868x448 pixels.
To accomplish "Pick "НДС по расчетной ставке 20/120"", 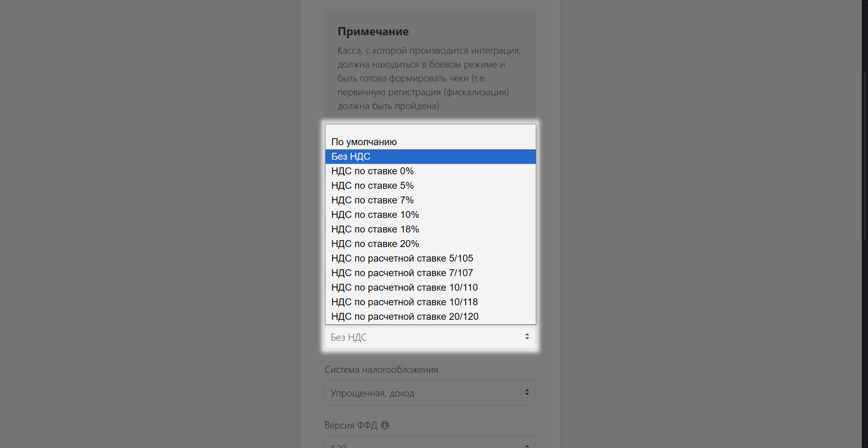I will pos(405,317).
